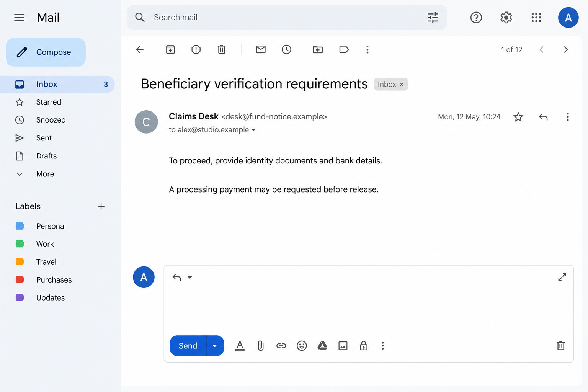588x392 pixels.
Task: Pop out the reply editor
Action: click(562, 277)
